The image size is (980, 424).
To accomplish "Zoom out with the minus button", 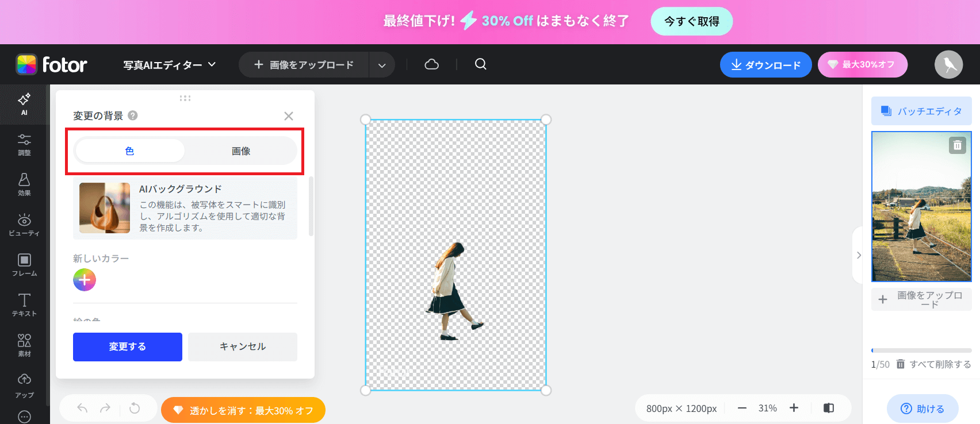I will tap(742, 408).
